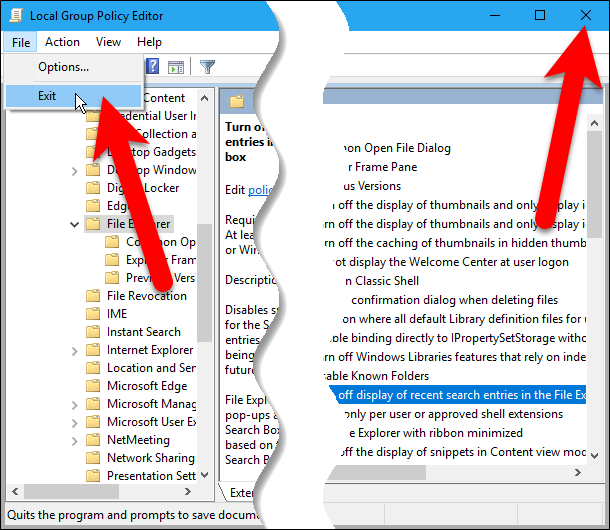Maximize the Local Group Policy Editor window
The image size is (610, 530).
(x=540, y=16)
